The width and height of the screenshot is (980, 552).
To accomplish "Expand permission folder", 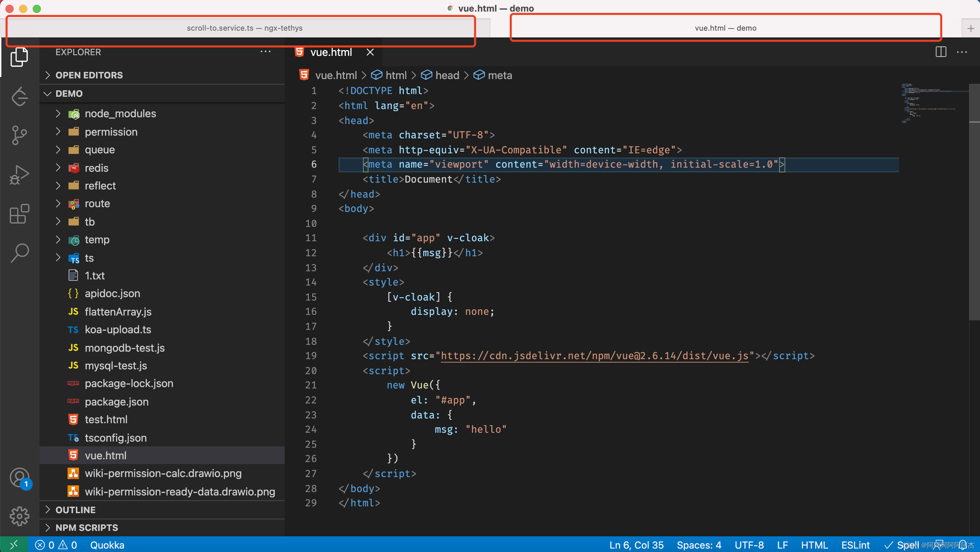I will [162, 132].
